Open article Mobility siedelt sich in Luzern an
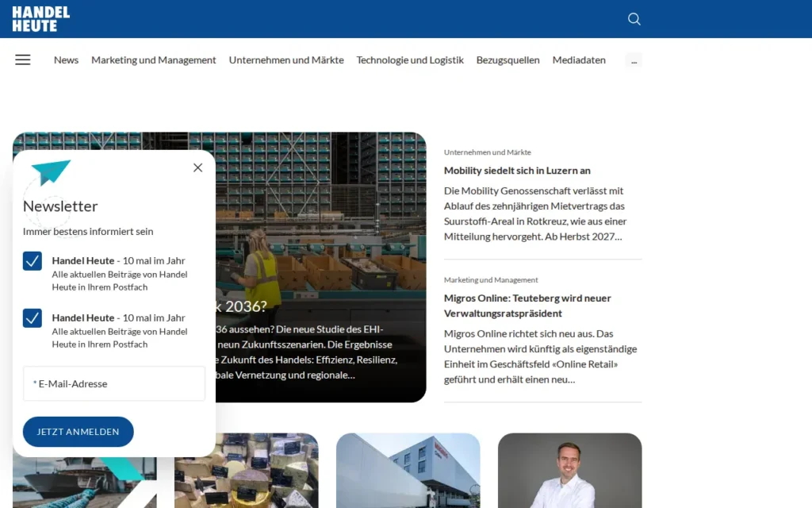The image size is (812, 508). point(517,171)
